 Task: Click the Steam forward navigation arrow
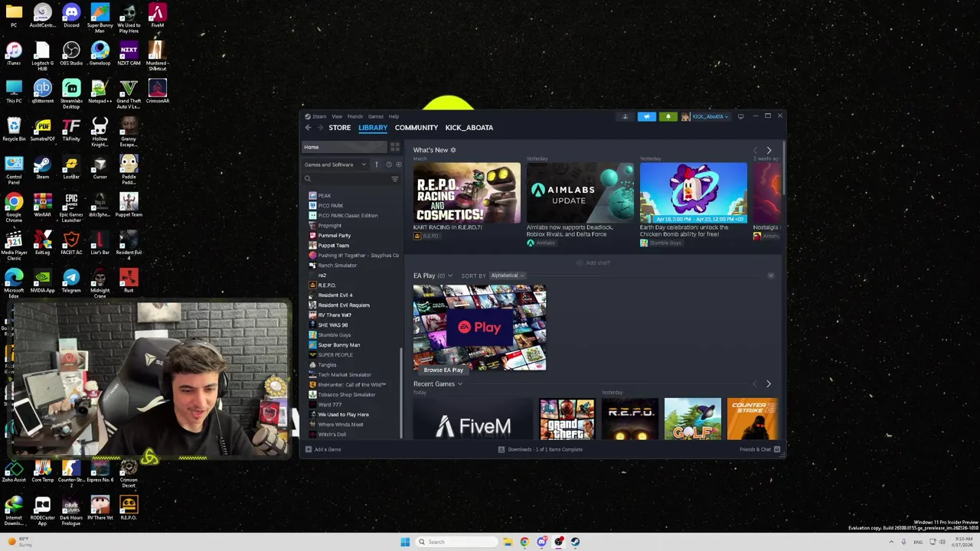point(320,128)
